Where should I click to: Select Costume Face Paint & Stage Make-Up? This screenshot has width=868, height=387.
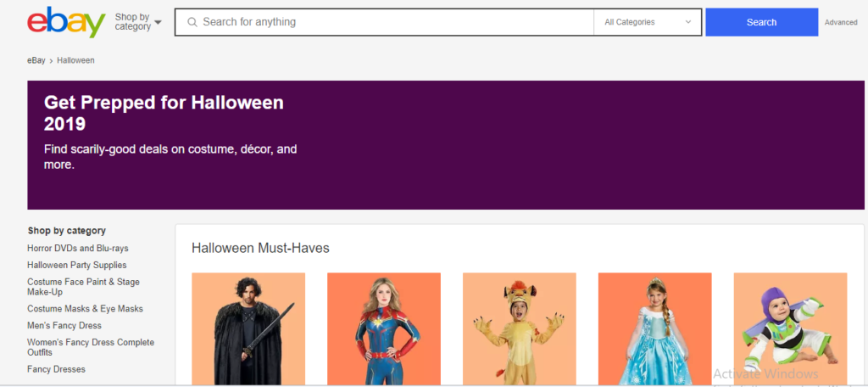[84, 287]
